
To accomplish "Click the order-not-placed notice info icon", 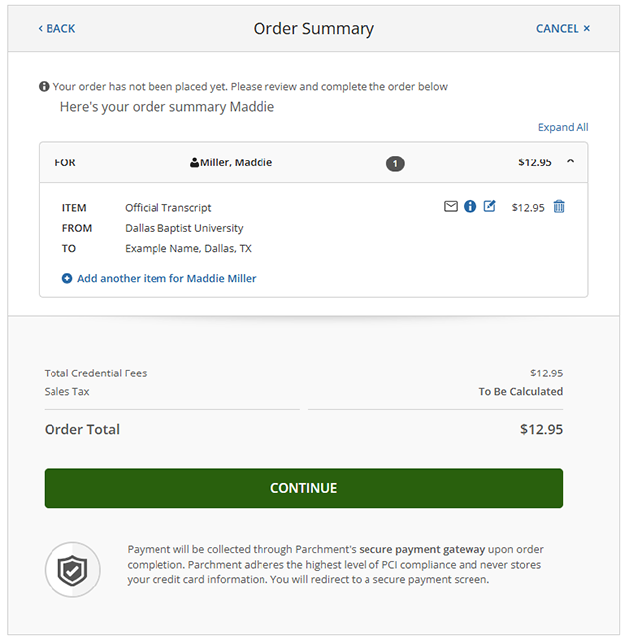I will [x=44, y=87].
